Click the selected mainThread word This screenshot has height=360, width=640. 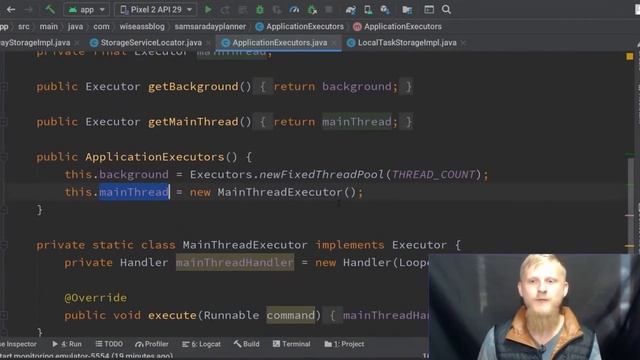click(134, 192)
